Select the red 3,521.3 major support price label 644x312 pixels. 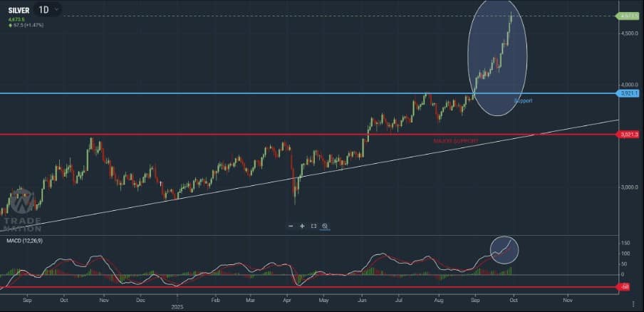[628, 134]
